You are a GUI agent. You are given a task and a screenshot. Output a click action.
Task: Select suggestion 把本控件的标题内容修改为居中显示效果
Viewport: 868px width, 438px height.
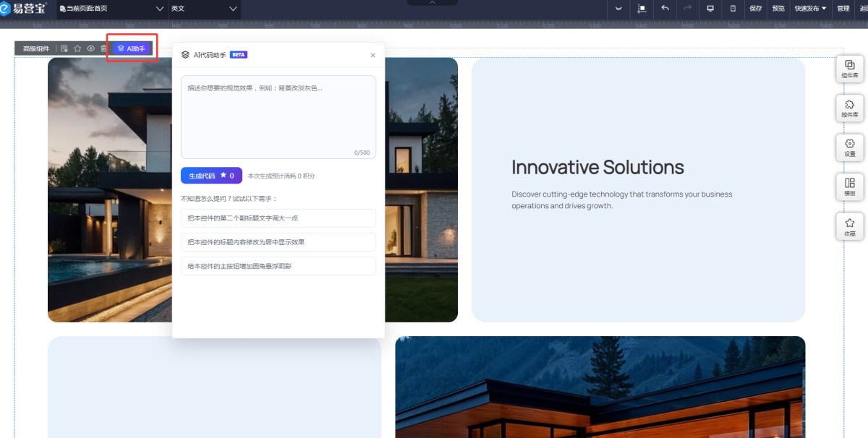[278, 242]
